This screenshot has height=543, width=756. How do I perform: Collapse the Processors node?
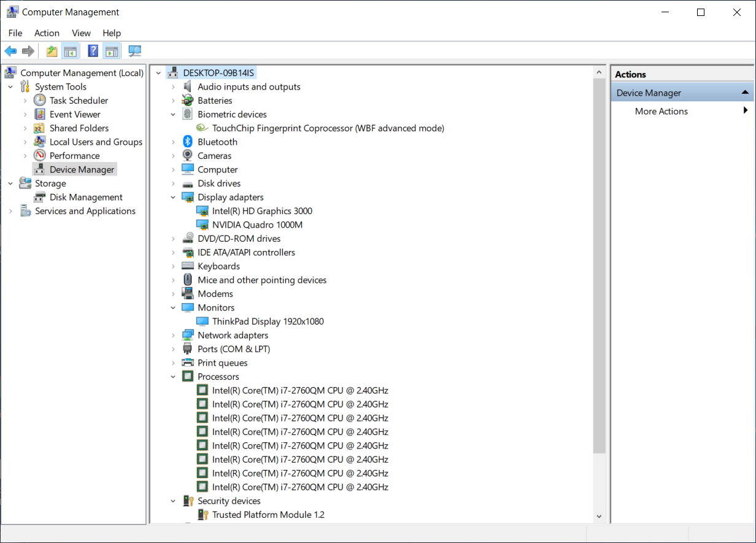click(x=173, y=377)
